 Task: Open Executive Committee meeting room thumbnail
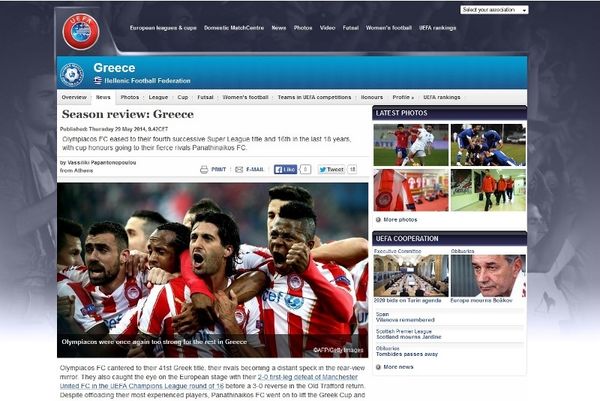(x=411, y=276)
